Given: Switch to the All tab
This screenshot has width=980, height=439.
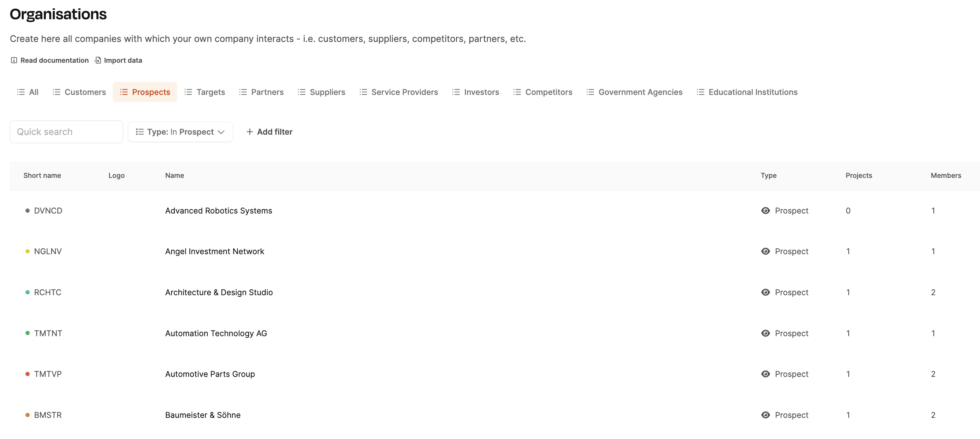Looking at the screenshot, I should (28, 92).
